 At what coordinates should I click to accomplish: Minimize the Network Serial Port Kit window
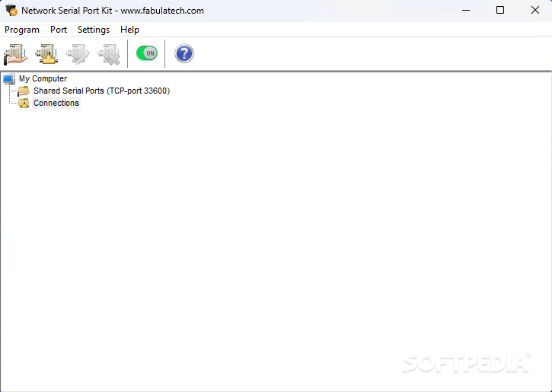(466, 10)
